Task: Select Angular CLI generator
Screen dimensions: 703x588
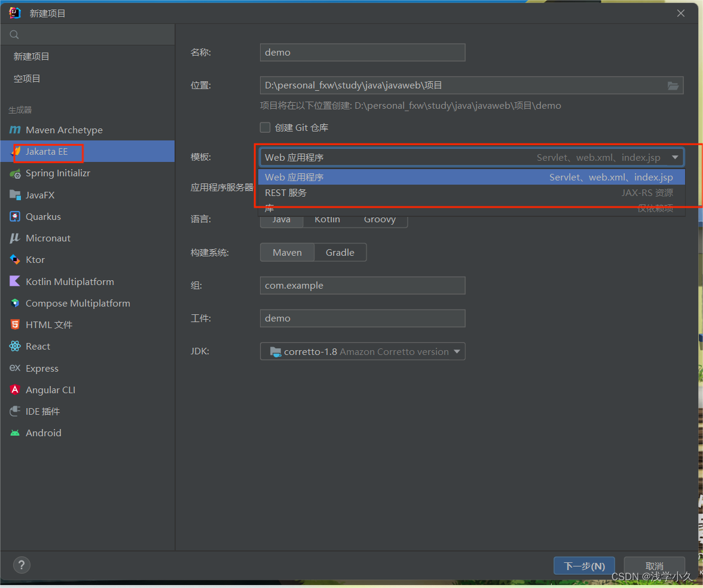Action: coord(87,390)
